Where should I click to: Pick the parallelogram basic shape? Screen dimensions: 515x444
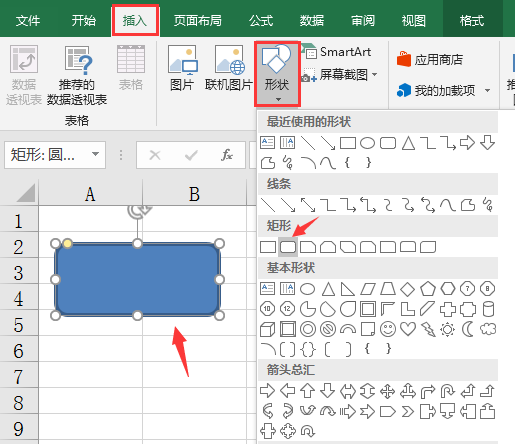368,289
